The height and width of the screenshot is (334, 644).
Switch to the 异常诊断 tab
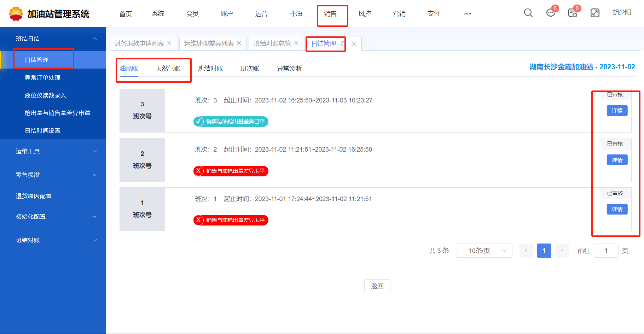[x=289, y=69]
